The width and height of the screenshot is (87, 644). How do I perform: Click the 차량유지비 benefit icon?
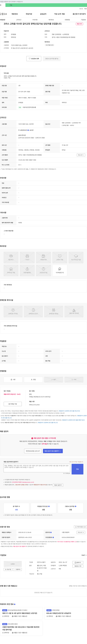pos(43,257)
